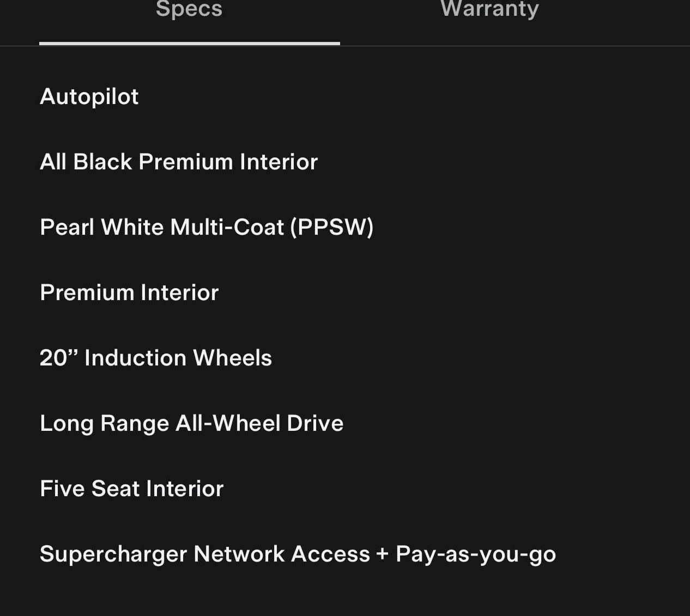Tap the word Supercharger
This screenshot has width=690, height=616.
click(x=113, y=554)
